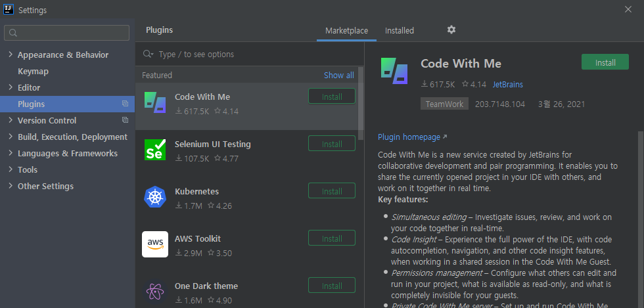
Task: Install Code With Me from list
Action: [332, 97]
